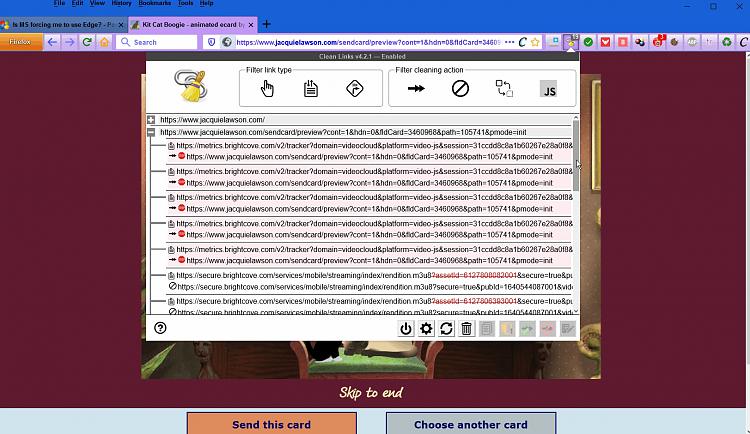This screenshot has width=750, height=434.
Task: Toggle Clean Links power button
Action: tap(406, 329)
